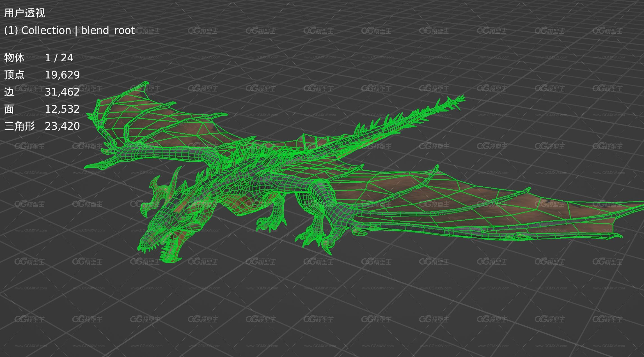
Task: Click the '边' statistics label
Action: click(x=9, y=92)
